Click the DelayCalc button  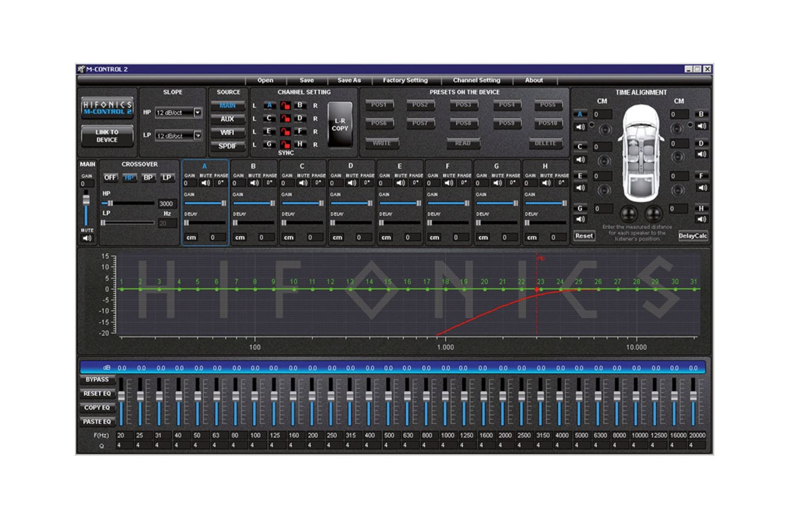692,236
